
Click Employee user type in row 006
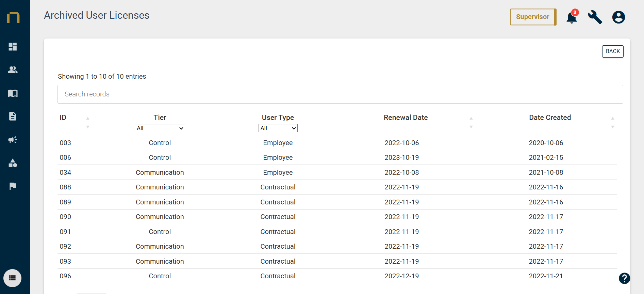click(278, 157)
